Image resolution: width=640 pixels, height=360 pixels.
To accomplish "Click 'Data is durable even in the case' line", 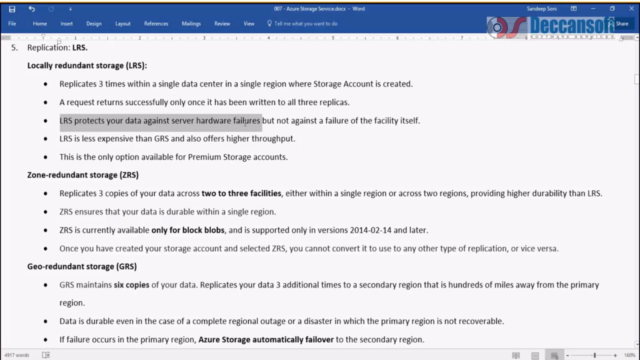I will click(282, 321).
